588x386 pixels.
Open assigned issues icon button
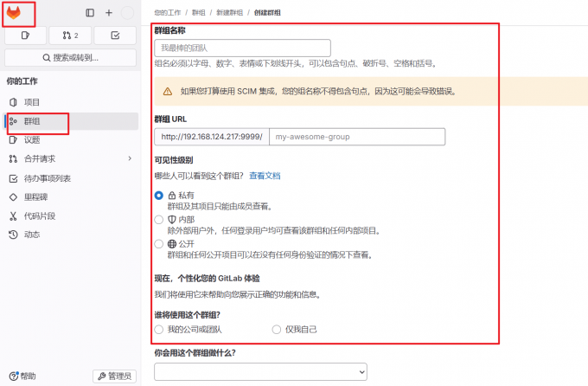coord(25,35)
